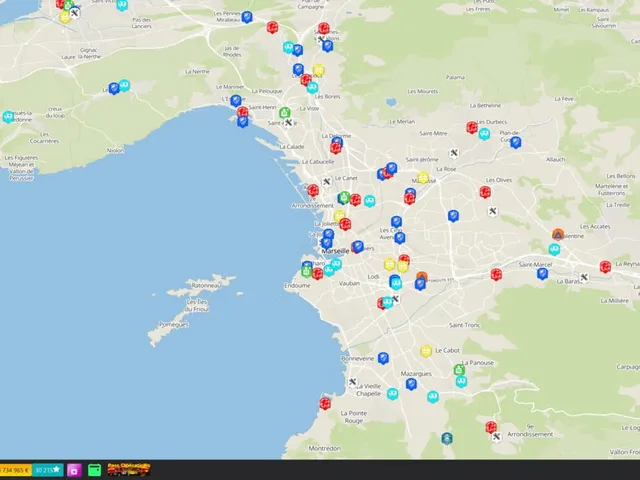
Task: Click the yellow marker beside Le Cabot
Action: 426,351
